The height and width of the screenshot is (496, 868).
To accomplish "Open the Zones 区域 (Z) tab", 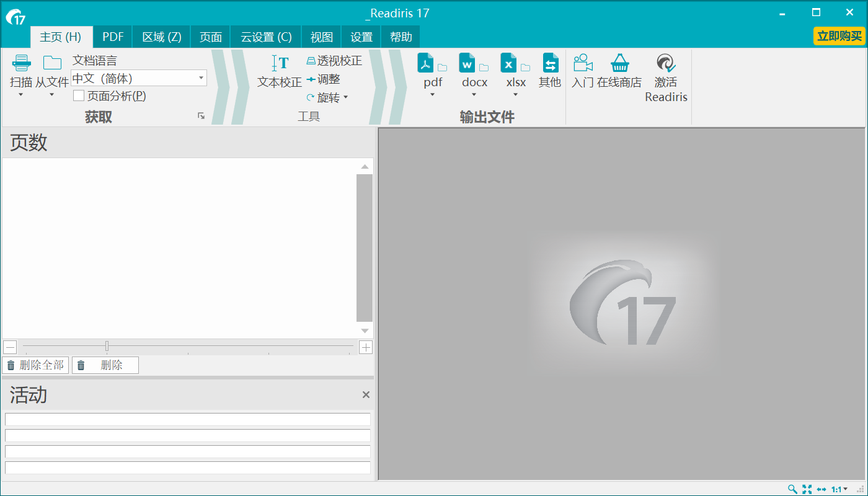I will coord(162,37).
